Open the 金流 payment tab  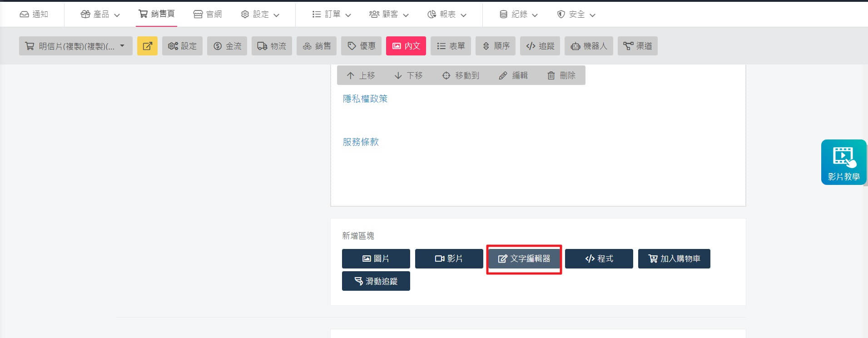[x=227, y=46]
